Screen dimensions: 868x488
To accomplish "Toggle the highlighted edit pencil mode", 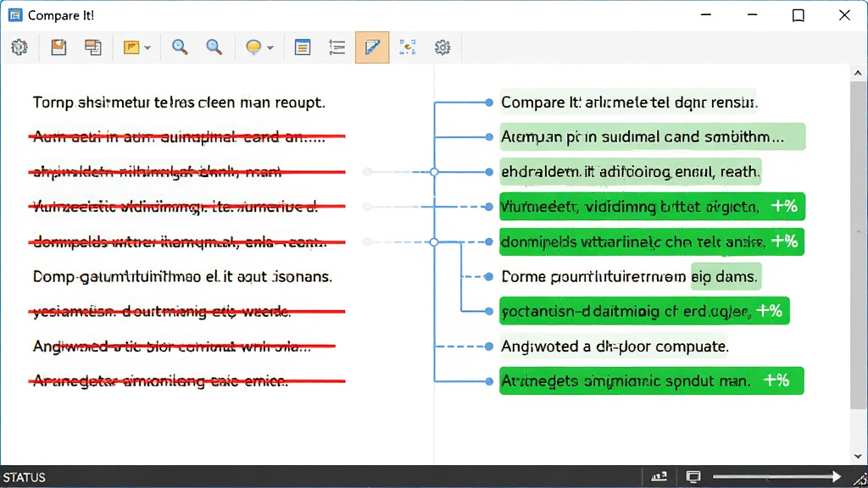I will coord(372,47).
